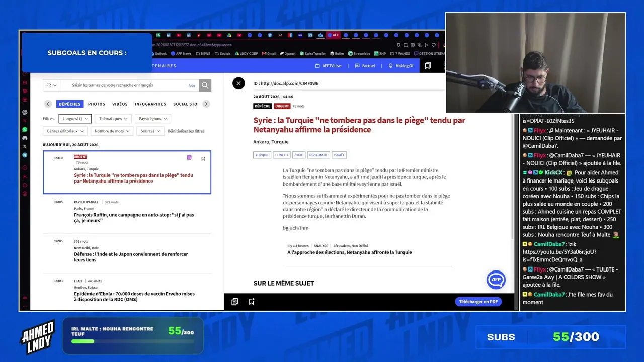Open the SwissTransfer bookmark
Screen dimensions: 644x362
coord(312,54)
